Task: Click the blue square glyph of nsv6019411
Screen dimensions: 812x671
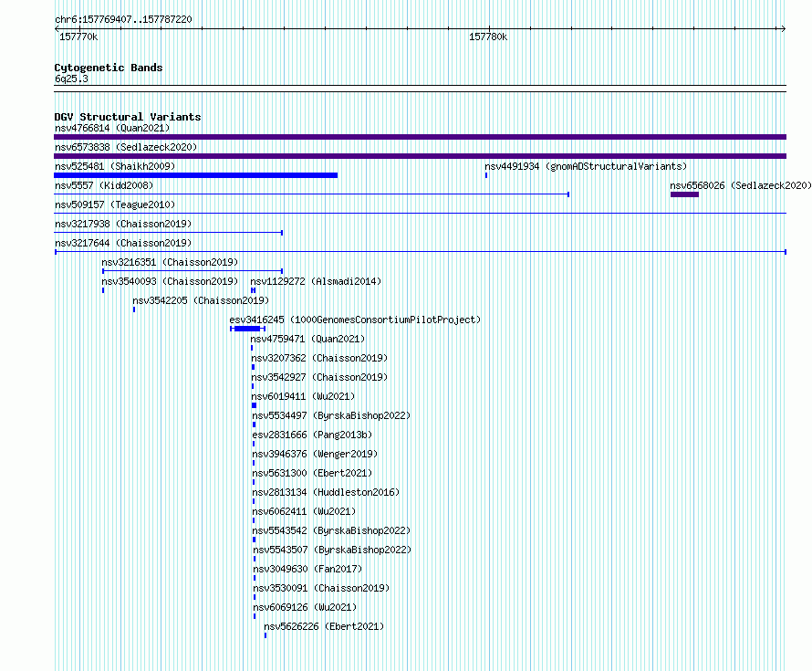Action: (x=254, y=405)
